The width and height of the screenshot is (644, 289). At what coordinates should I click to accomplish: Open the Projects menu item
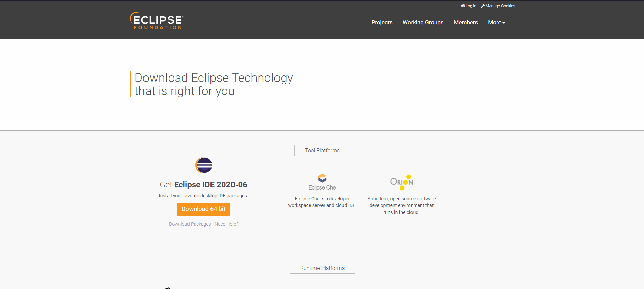[x=382, y=22]
